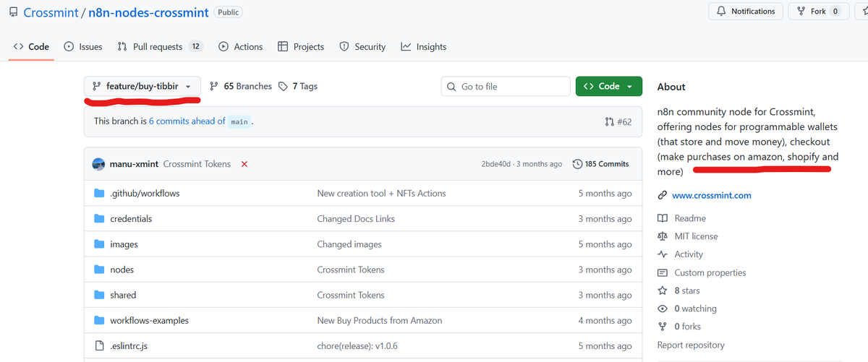The image size is (868, 362).
Task: Open commit 'chore(release): v1.0.6'
Action: coord(358,345)
